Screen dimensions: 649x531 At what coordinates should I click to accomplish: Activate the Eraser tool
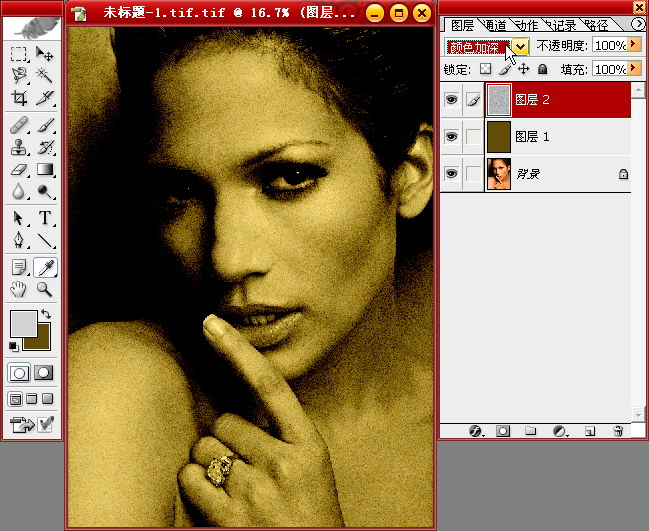pyautogui.click(x=19, y=169)
